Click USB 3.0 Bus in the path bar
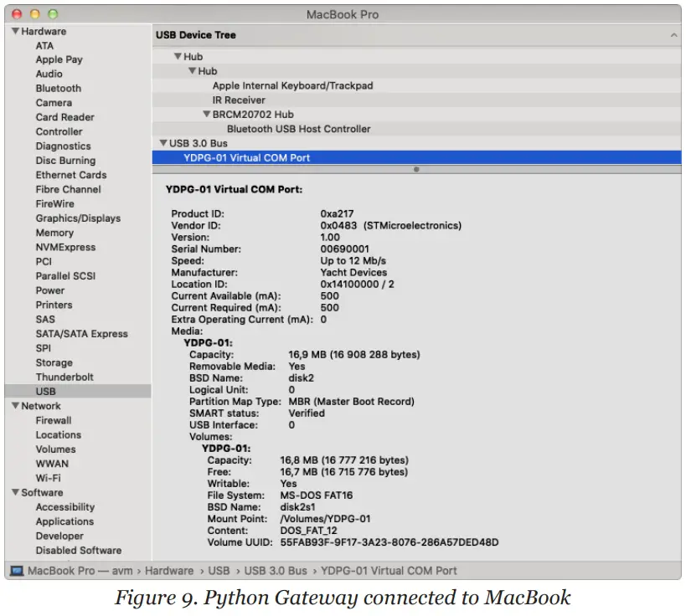Viewport: 686px width, 616px height. click(x=276, y=571)
